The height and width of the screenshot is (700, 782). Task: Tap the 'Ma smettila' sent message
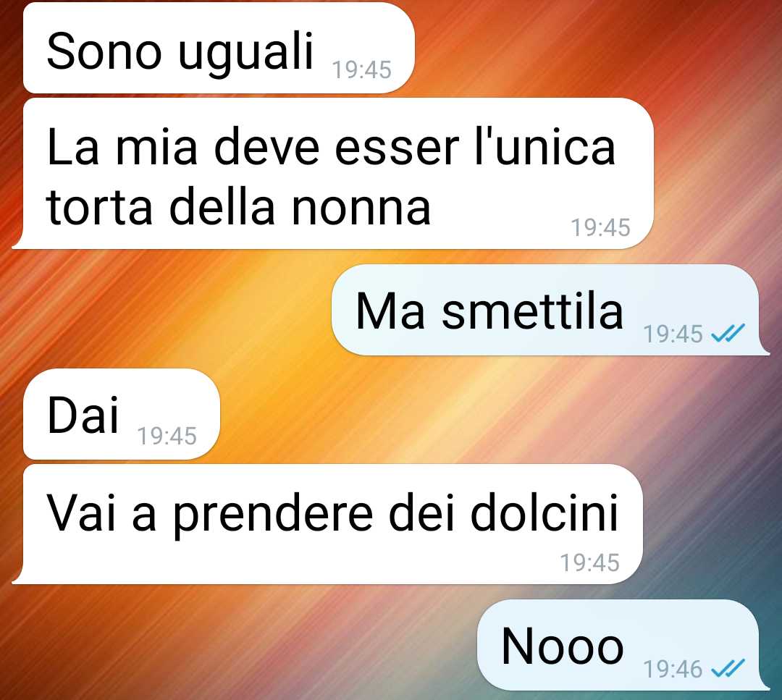(550, 310)
